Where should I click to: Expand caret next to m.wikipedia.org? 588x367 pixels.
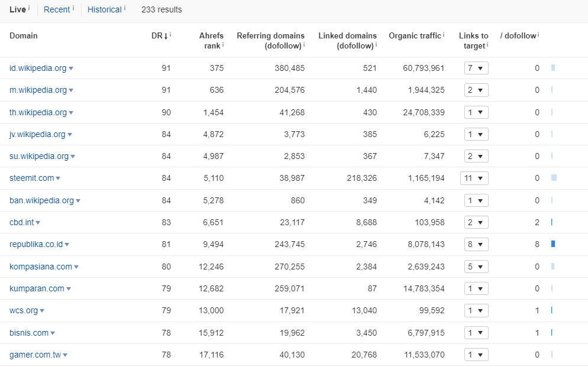[x=71, y=90]
